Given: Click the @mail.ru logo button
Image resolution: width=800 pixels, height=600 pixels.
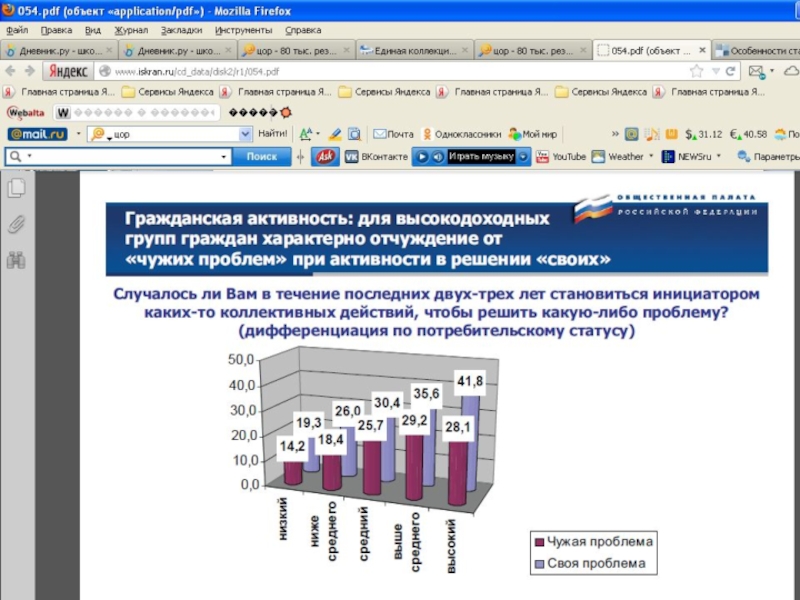Looking at the screenshot, I should click(x=37, y=134).
